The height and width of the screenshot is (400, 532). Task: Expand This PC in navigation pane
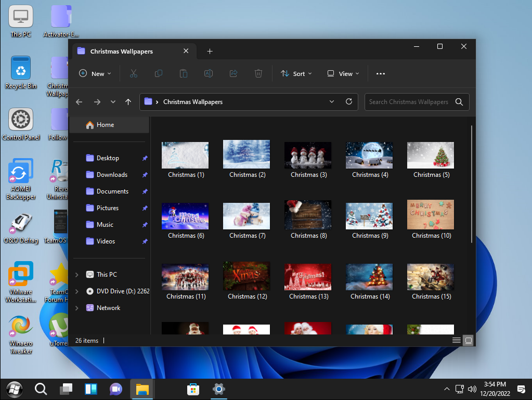(77, 275)
